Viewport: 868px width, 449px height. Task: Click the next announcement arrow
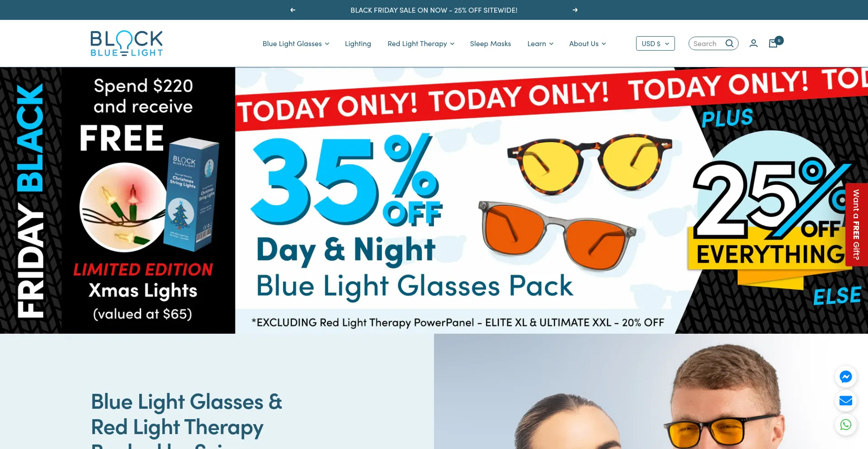pos(575,10)
